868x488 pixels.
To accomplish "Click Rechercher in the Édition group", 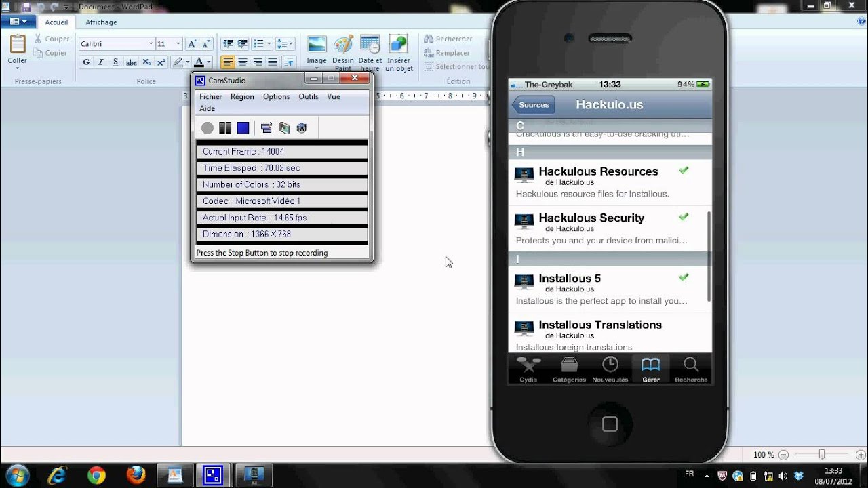I will (x=448, y=39).
